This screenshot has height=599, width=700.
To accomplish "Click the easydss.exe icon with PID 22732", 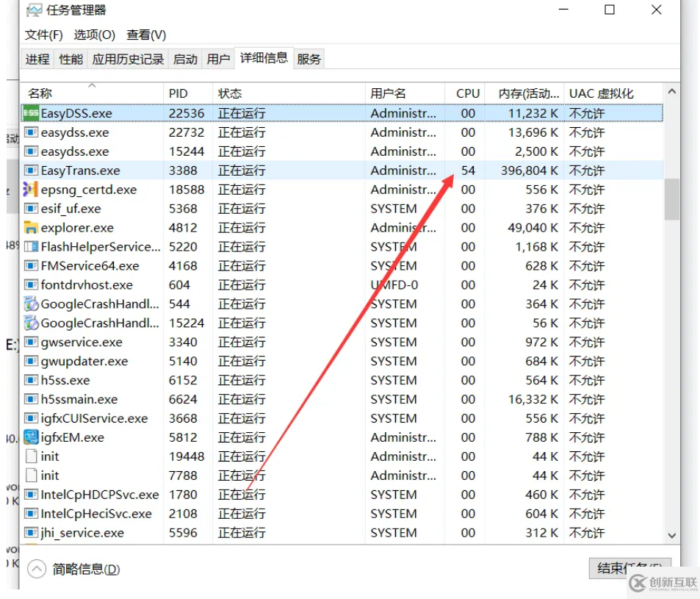I will pos(31,132).
